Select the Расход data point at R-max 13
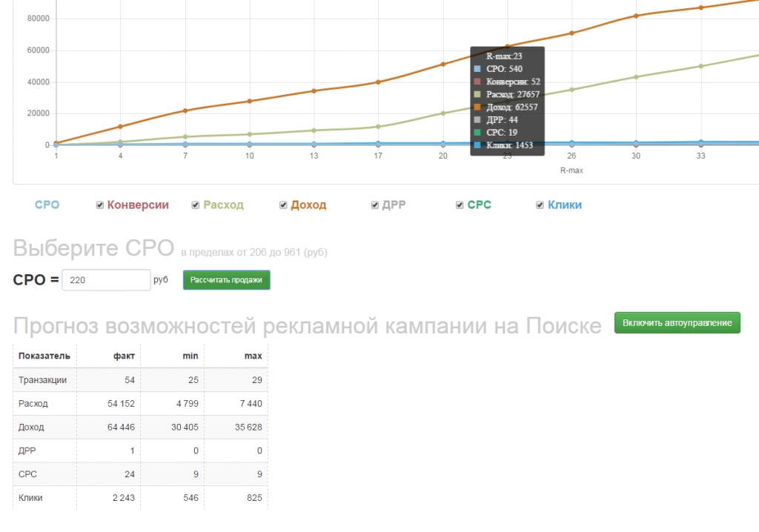759x532 pixels. (314, 130)
